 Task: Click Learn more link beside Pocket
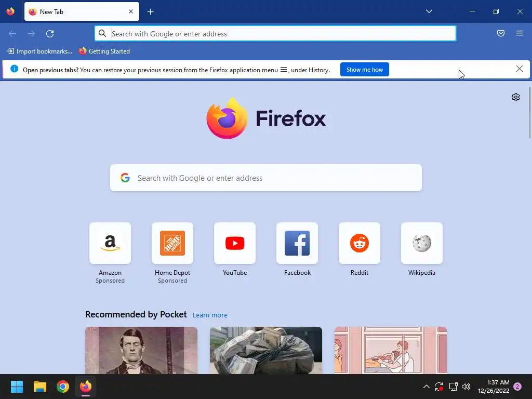pos(210,315)
